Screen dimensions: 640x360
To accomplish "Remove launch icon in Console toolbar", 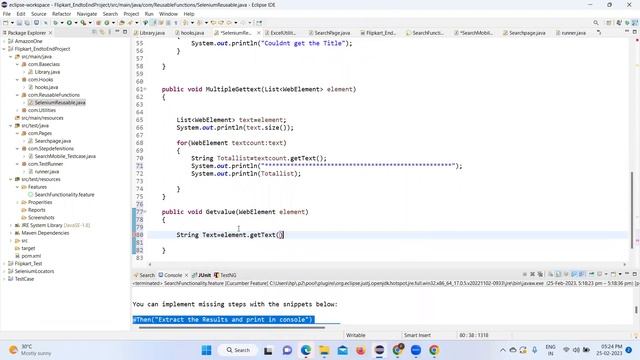I will click(532, 274).
